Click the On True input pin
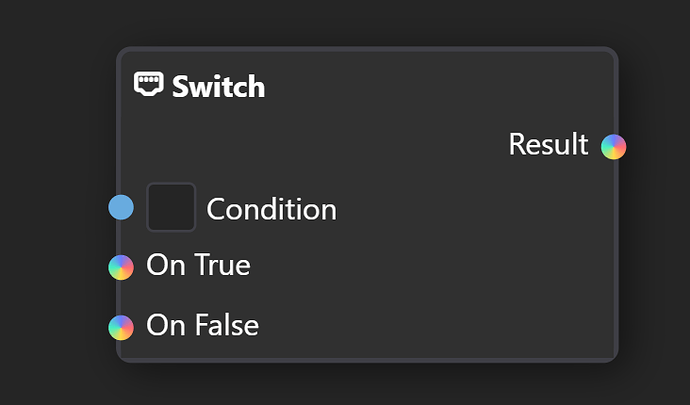The image size is (690, 405). [x=121, y=267]
